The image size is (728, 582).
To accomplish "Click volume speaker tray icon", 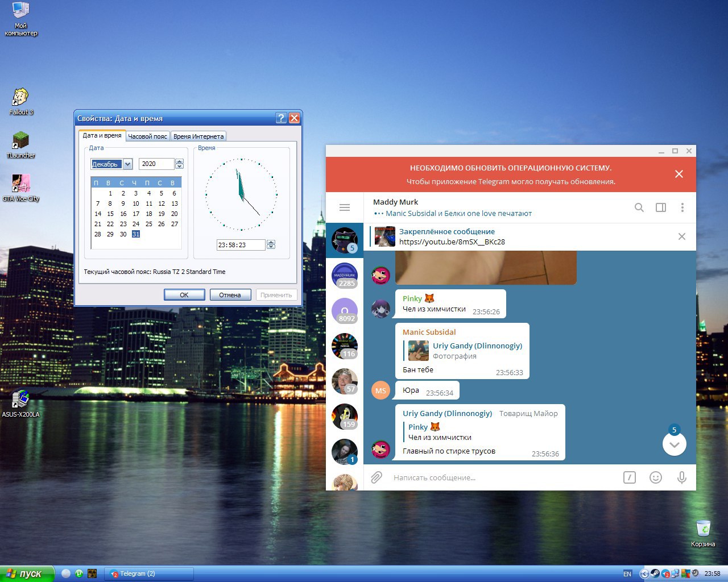I will click(695, 573).
